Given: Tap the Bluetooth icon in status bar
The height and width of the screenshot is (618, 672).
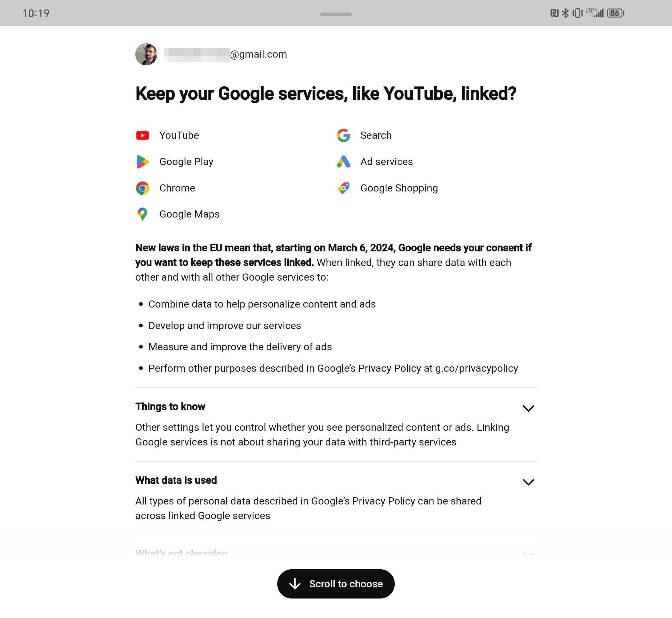Looking at the screenshot, I should [565, 13].
